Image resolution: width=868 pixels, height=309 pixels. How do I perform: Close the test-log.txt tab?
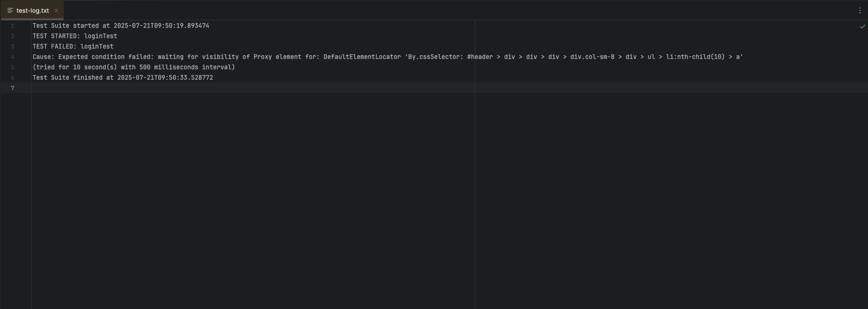pos(56,10)
